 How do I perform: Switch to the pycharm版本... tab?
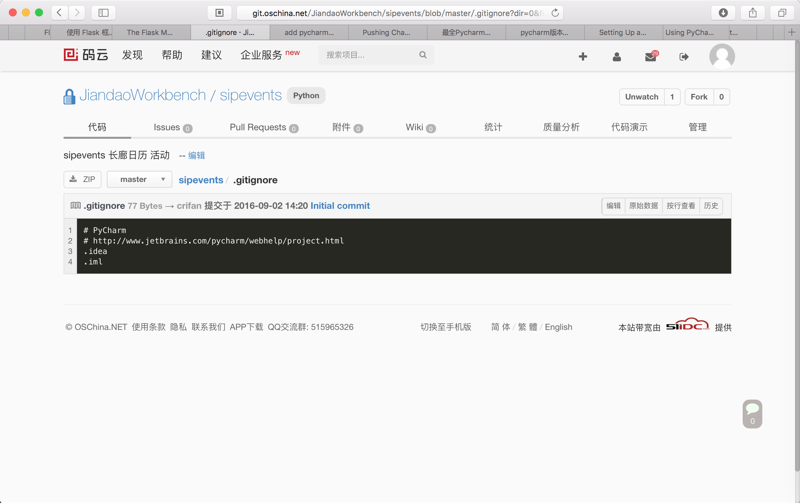pyautogui.click(x=544, y=32)
